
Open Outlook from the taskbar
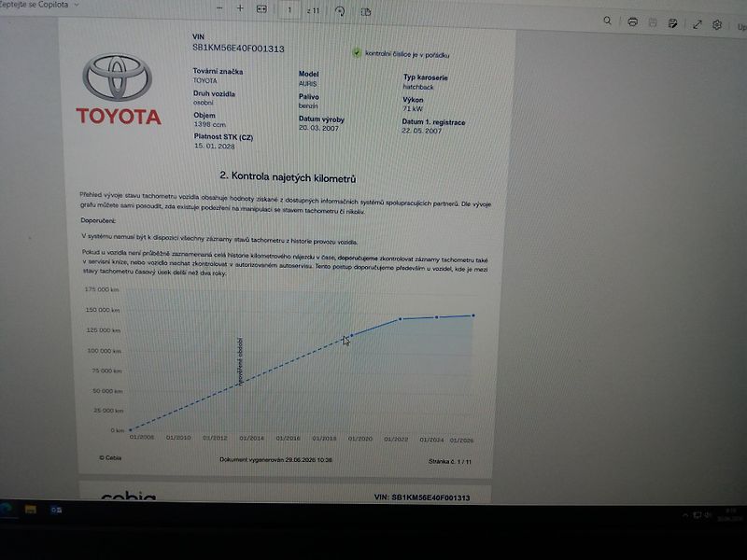(x=56, y=510)
